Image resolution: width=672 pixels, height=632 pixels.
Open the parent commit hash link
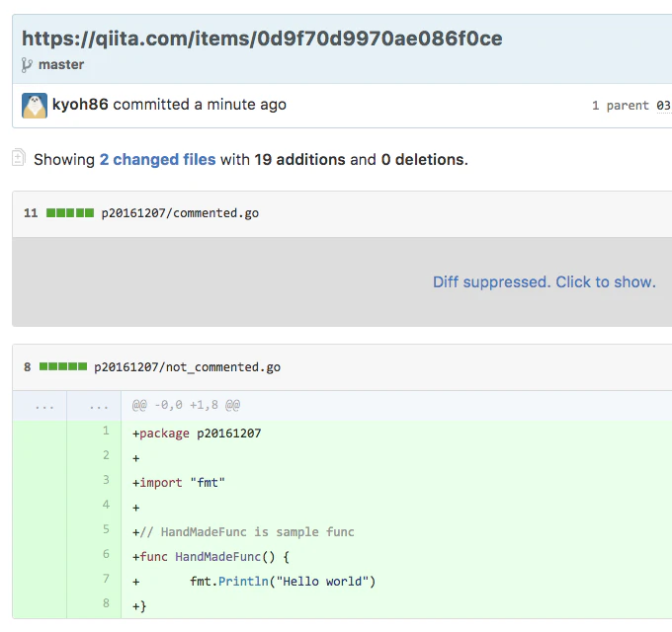[663, 106]
